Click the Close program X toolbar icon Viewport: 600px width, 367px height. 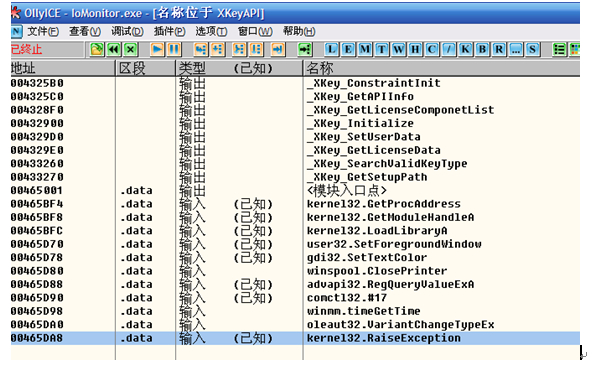[x=130, y=49]
